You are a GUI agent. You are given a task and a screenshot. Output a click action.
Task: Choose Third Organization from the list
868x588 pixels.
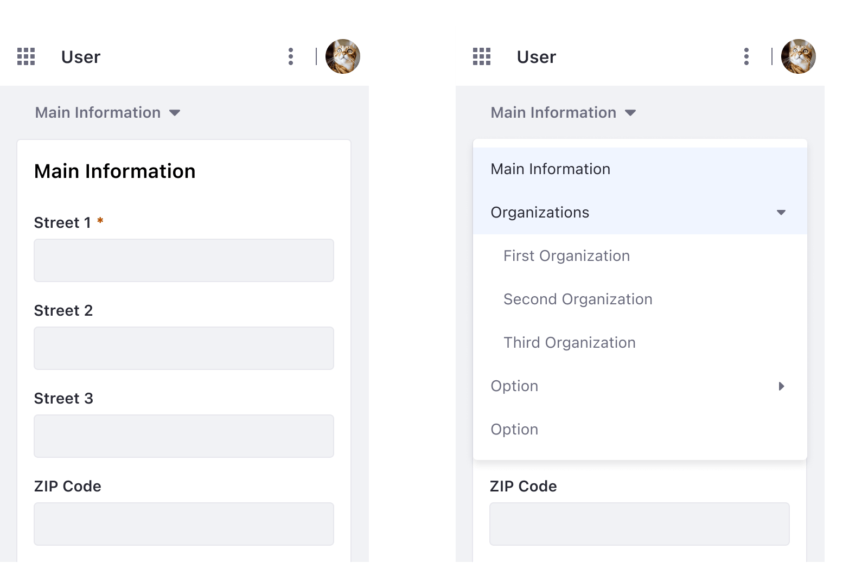point(569,343)
